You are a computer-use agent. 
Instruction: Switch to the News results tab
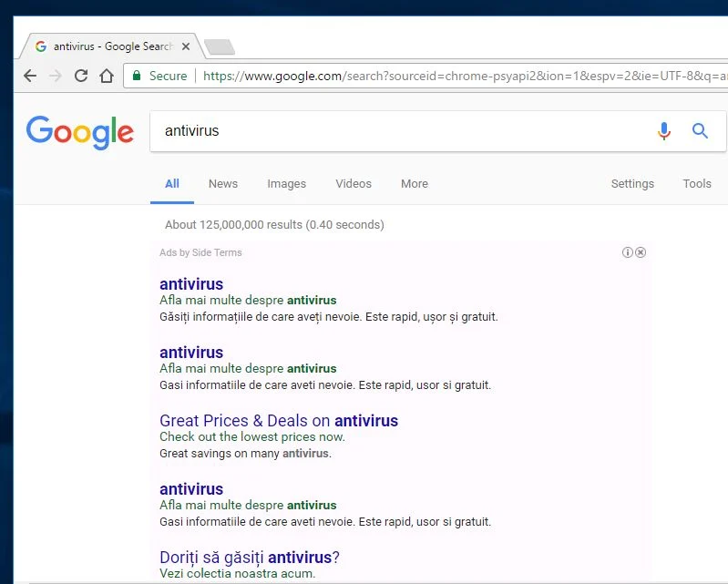(223, 184)
